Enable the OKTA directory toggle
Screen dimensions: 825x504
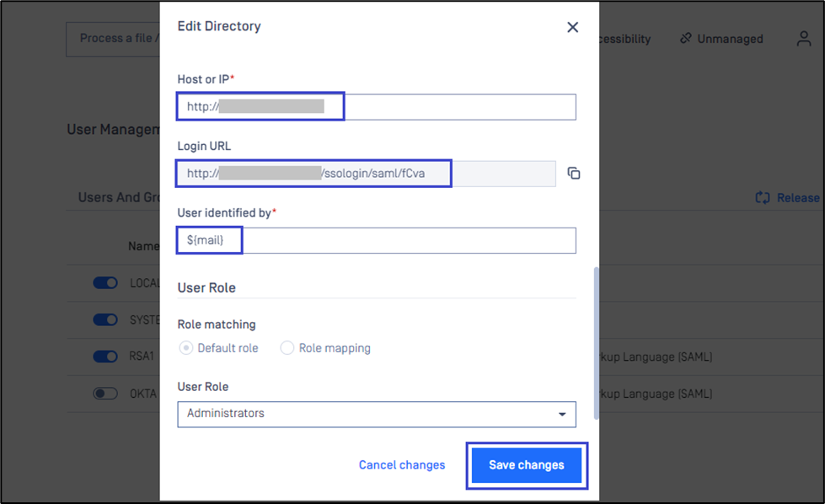click(x=105, y=394)
